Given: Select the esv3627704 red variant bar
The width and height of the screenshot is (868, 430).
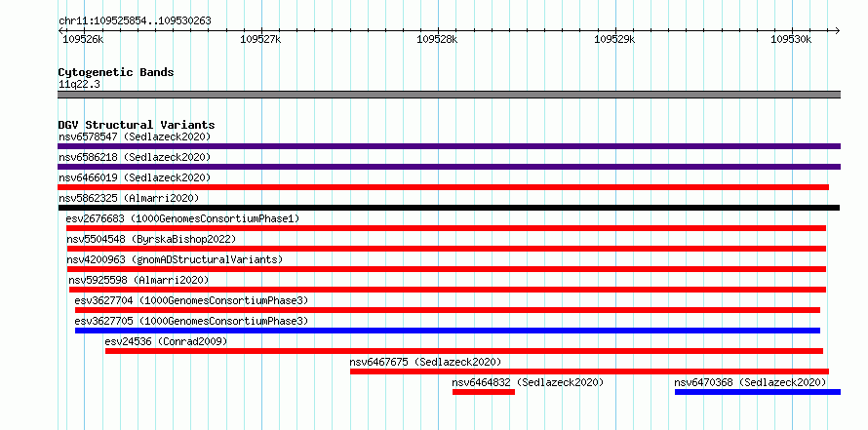Looking at the screenshot, I should 448,310.
